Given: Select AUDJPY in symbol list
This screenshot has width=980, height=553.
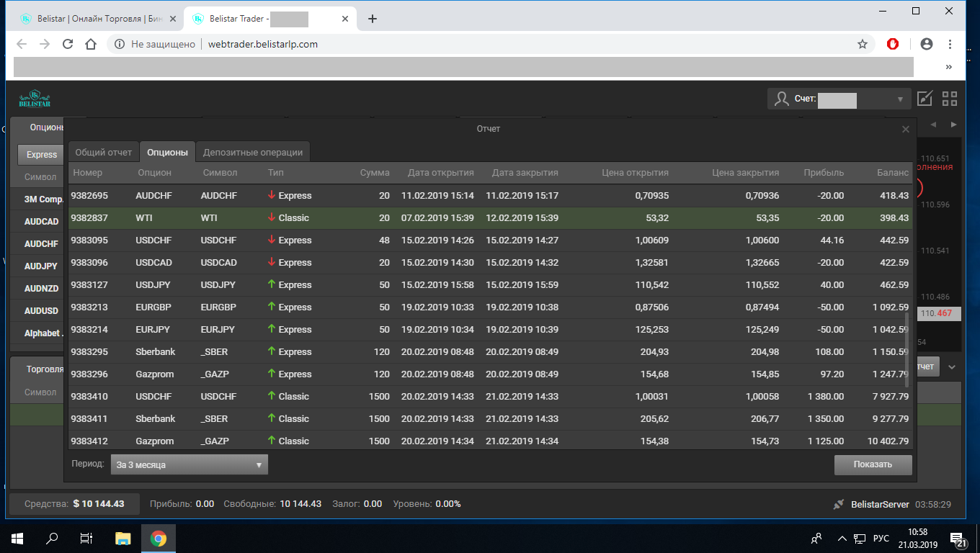Looking at the screenshot, I should point(42,266).
